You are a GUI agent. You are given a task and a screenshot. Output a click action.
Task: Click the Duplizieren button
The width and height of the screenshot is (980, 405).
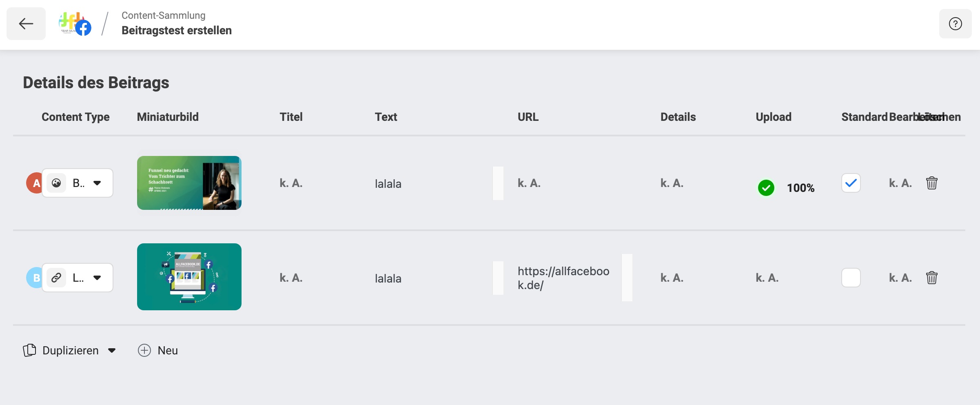point(61,350)
